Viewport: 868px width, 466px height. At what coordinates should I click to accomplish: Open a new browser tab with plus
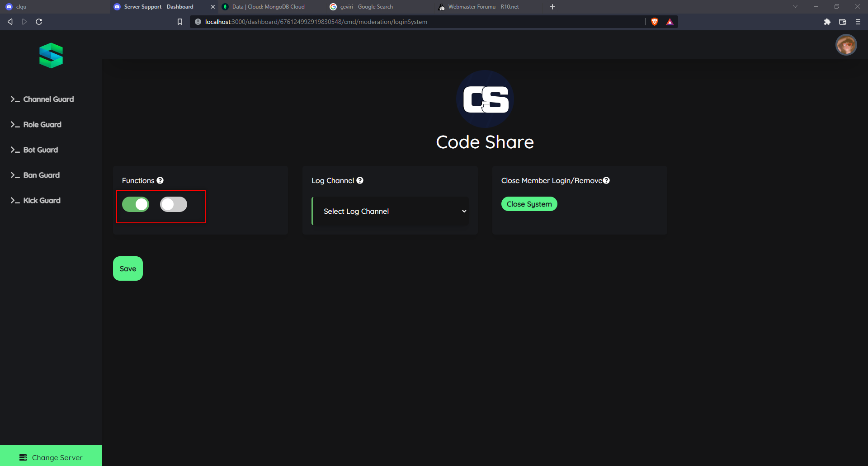coord(552,7)
